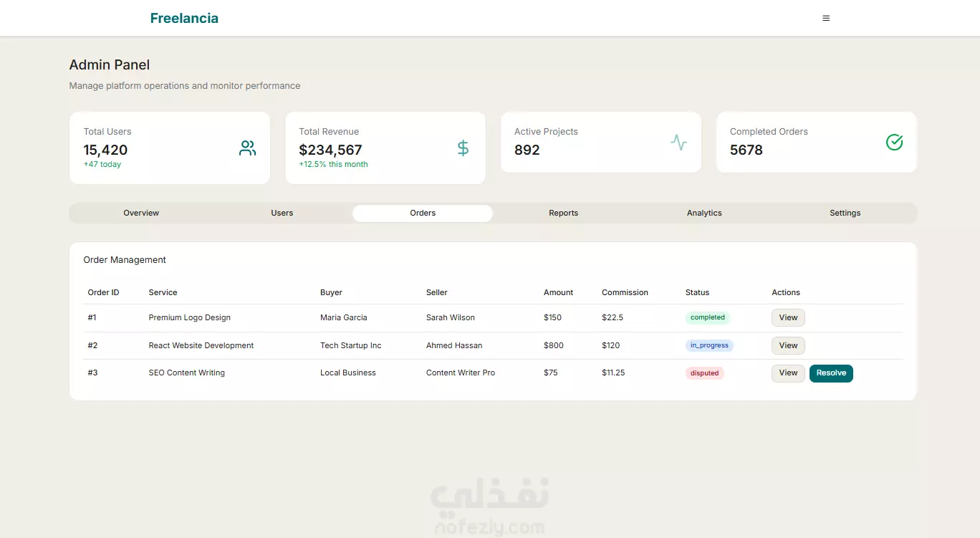
Task: Click the Status column header
Action: pyautogui.click(x=697, y=292)
